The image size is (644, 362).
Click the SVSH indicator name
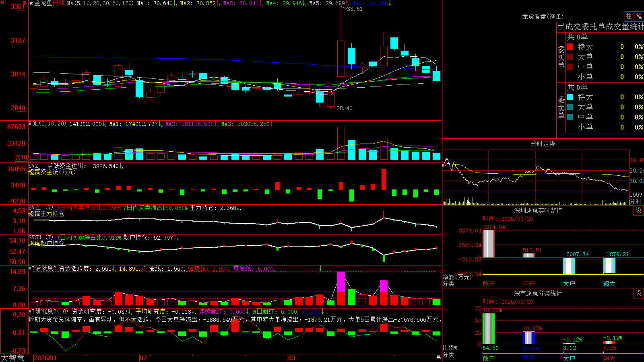point(35,237)
